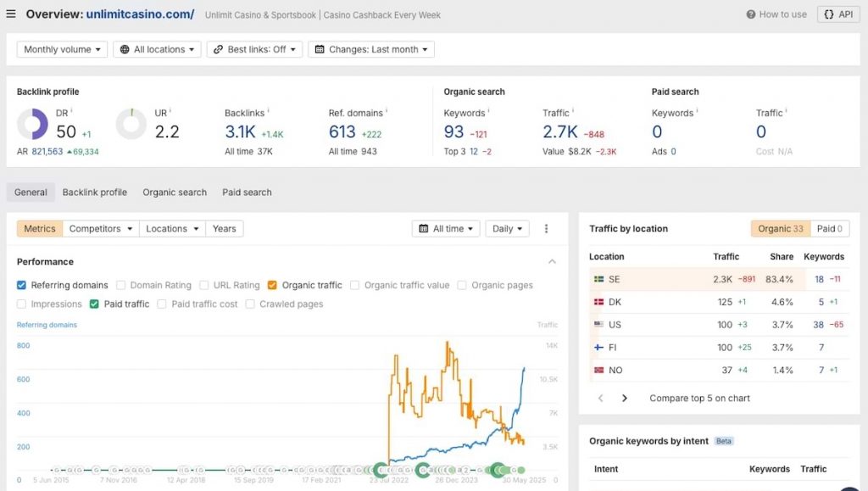Select Organic 33 traffic toggle
This screenshot has width=868, height=491.
pos(781,229)
